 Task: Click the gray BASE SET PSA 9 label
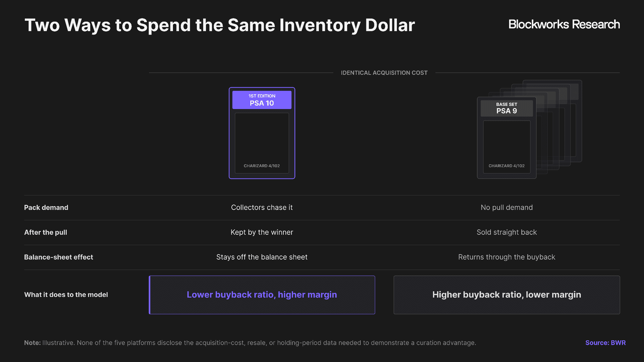pyautogui.click(x=507, y=108)
